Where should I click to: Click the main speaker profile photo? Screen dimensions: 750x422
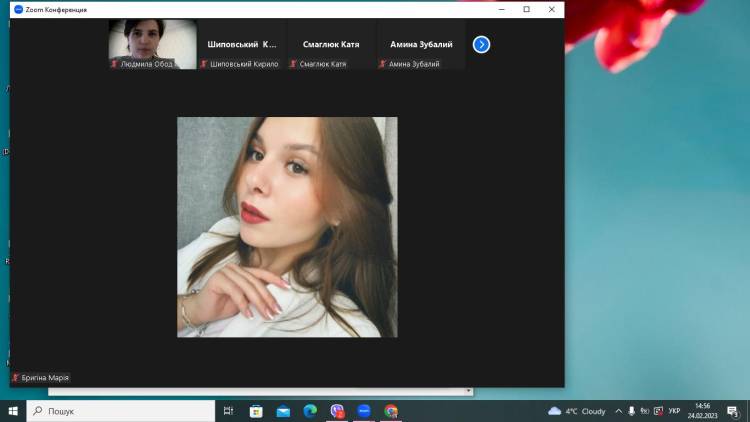pyautogui.click(x=287, y=227)
